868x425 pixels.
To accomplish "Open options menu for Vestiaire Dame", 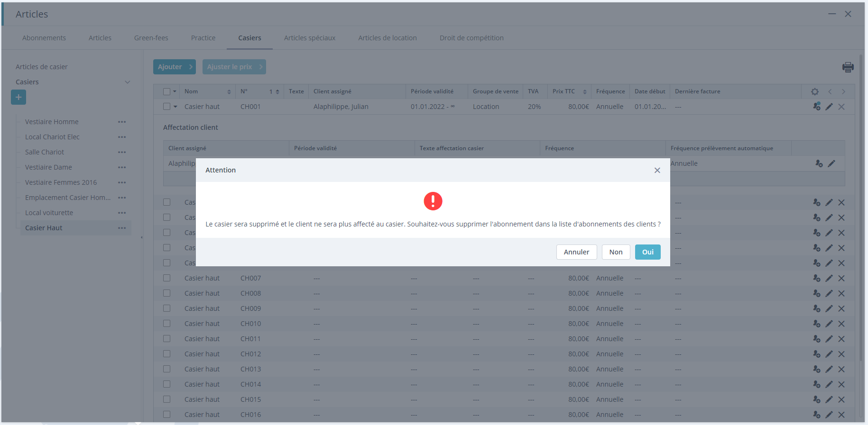I will tap(122, 167).
